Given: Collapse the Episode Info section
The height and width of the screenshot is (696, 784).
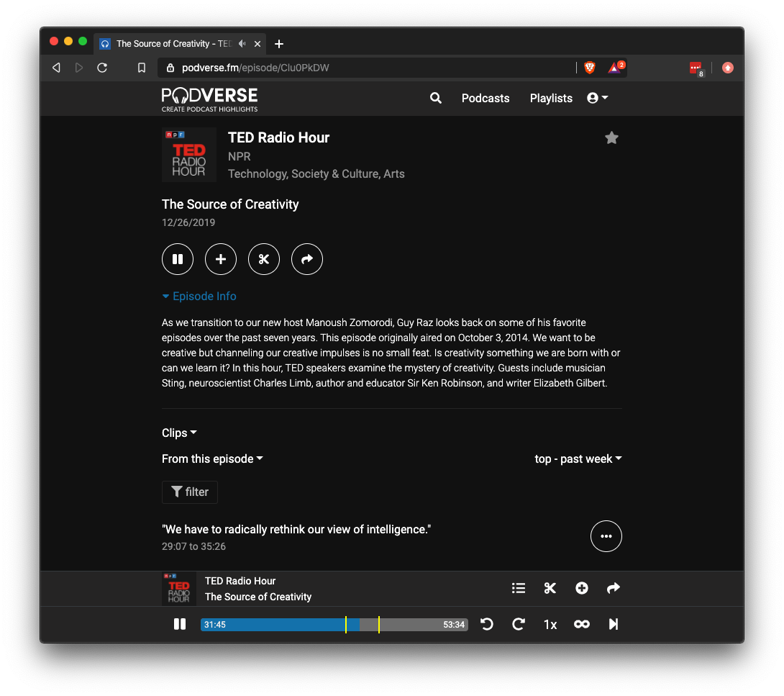Looking at the screenshot, I should [x=199, y=296].
